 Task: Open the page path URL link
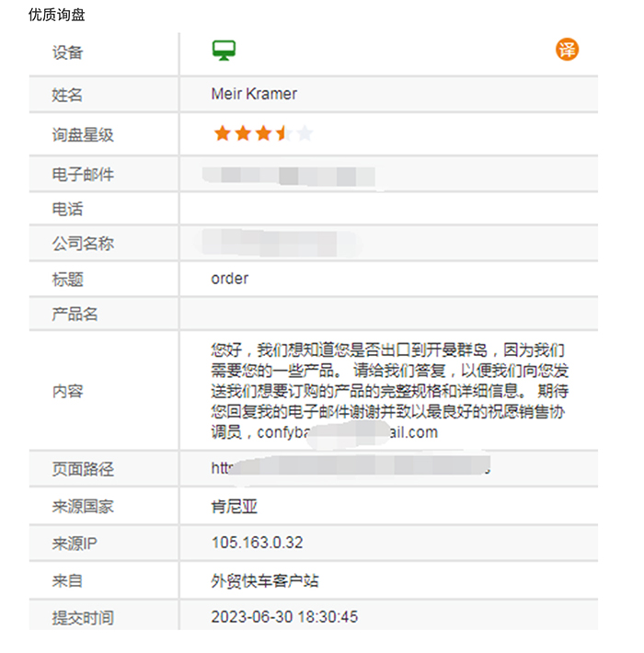350,468
